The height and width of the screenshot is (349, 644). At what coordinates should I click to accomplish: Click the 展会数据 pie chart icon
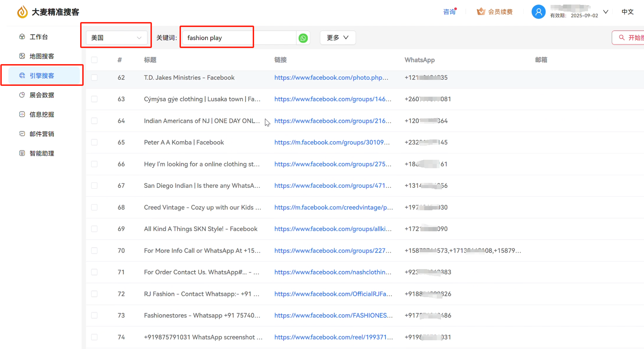22,95
